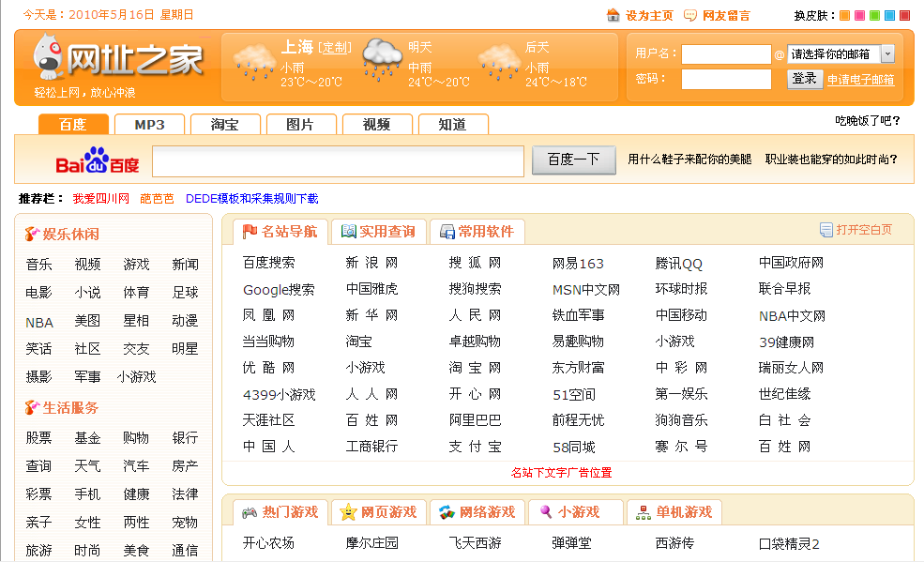Open the 打开空白页 link
The height and width of the screenshot is (562, 924).
[x=865, y=230]
